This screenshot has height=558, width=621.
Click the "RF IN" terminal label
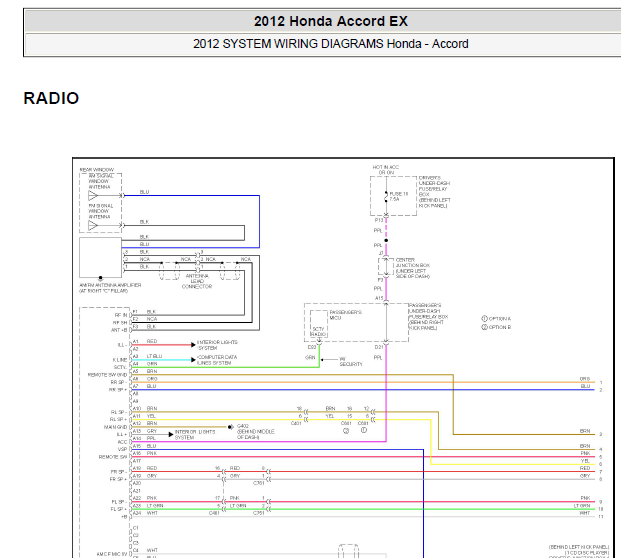click(x=121, y=315)
